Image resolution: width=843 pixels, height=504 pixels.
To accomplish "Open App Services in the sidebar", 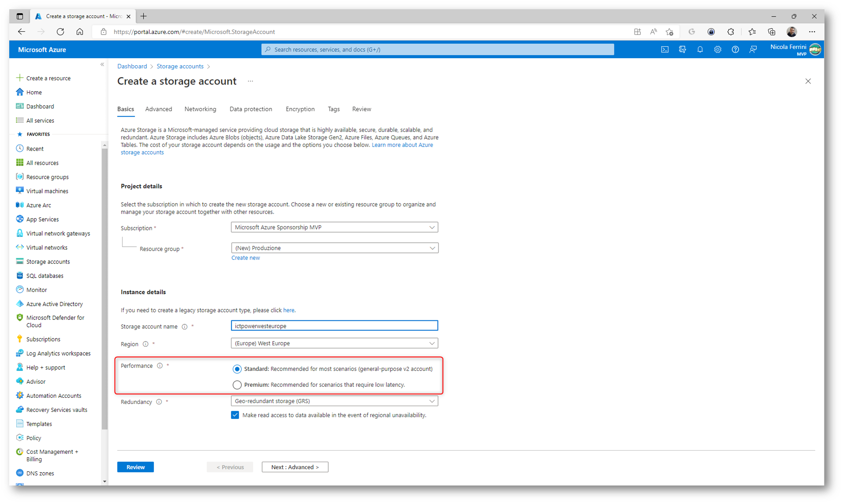I will 42,219.
